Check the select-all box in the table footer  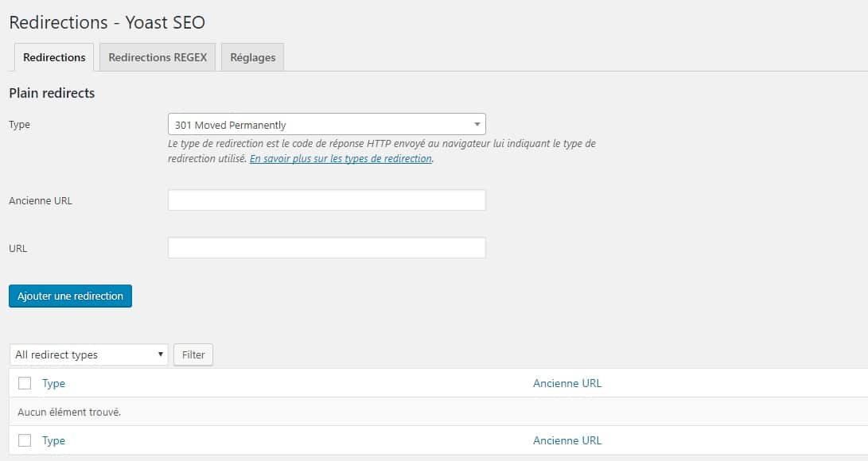[x=23, y=440]
